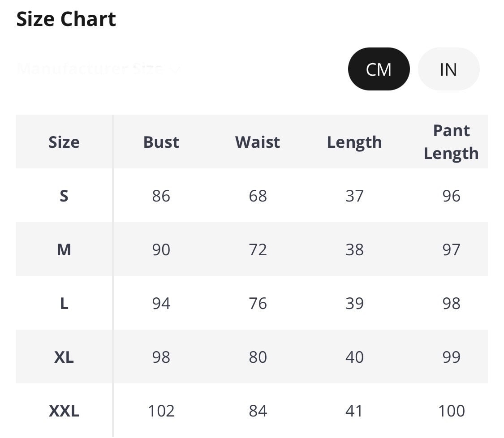
Task: Pick the XXL size row label
Action: pos(64,411)
